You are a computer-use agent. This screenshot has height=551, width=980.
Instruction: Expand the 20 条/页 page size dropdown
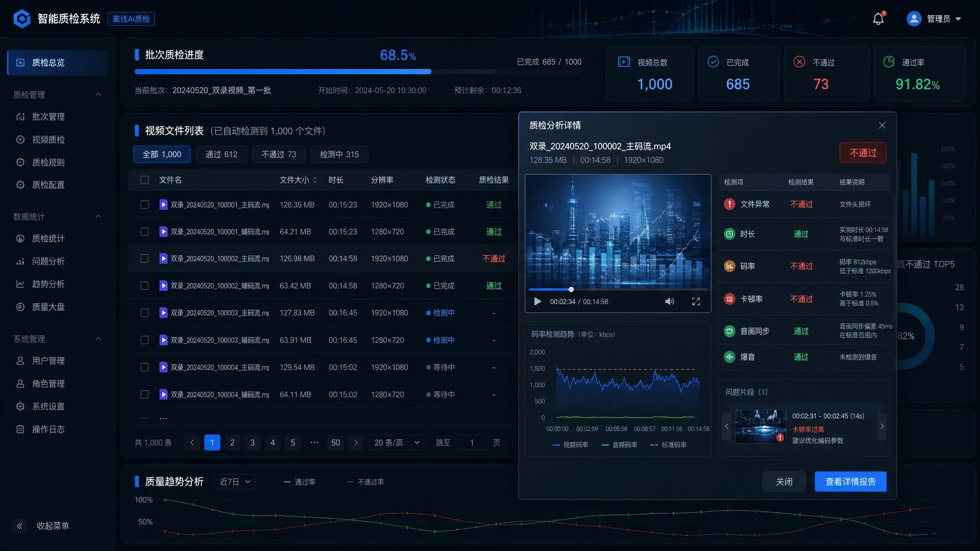(397, 443)
